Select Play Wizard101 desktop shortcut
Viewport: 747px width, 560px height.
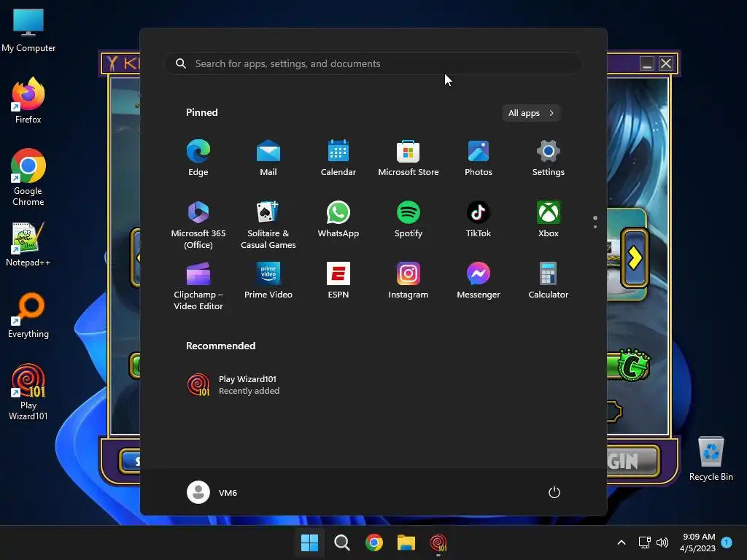tap(28, 392)
